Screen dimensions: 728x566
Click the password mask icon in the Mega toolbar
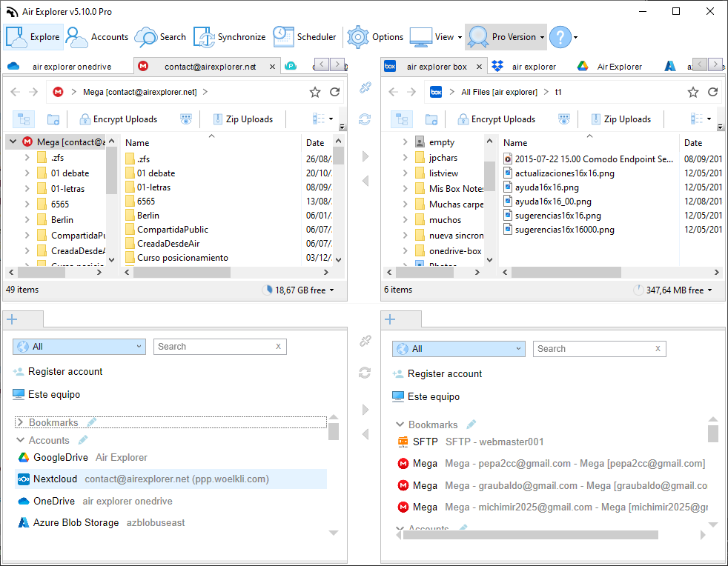click(186, 119)
